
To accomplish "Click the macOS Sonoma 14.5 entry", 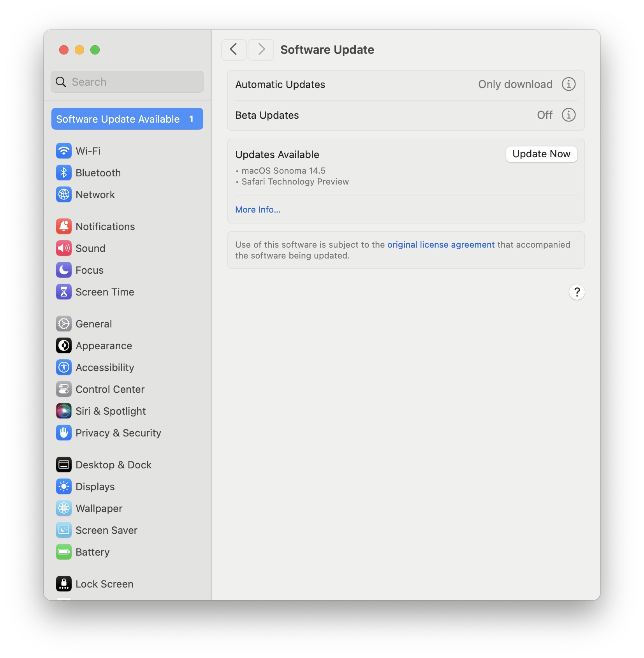I will [283, 171].
